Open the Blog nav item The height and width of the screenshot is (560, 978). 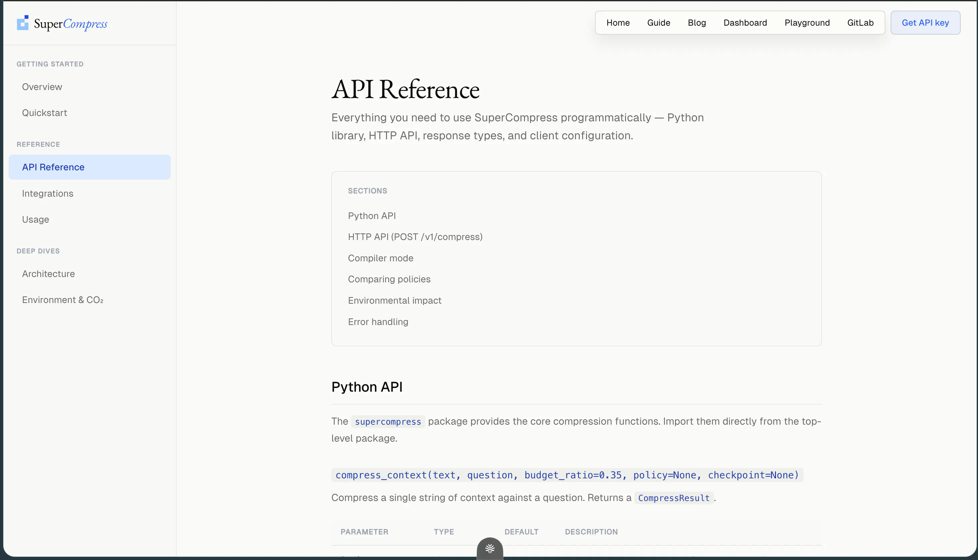tap(696, 23)
